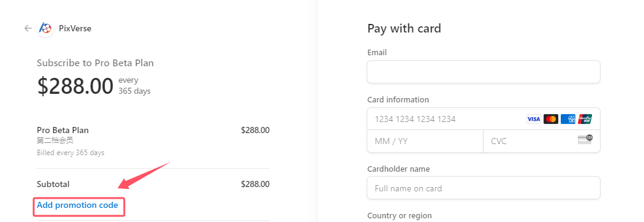Click the Pro Beta Plan line item
Screen dimensions: 644x222
(x=63, y=131)
